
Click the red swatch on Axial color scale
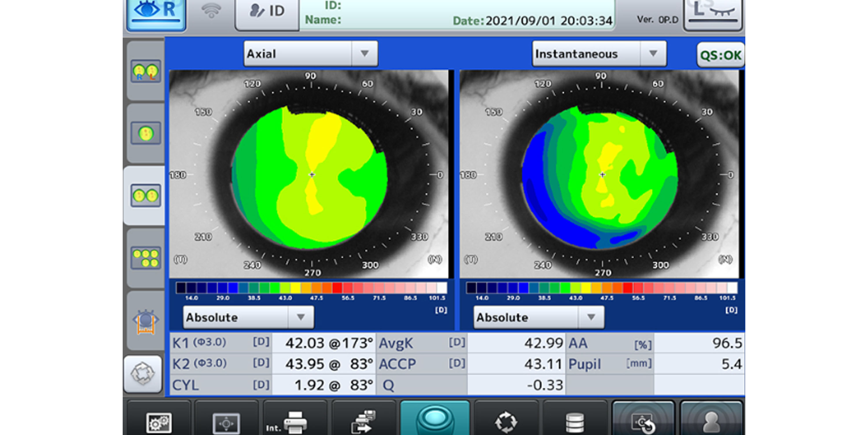click(337, 288)
